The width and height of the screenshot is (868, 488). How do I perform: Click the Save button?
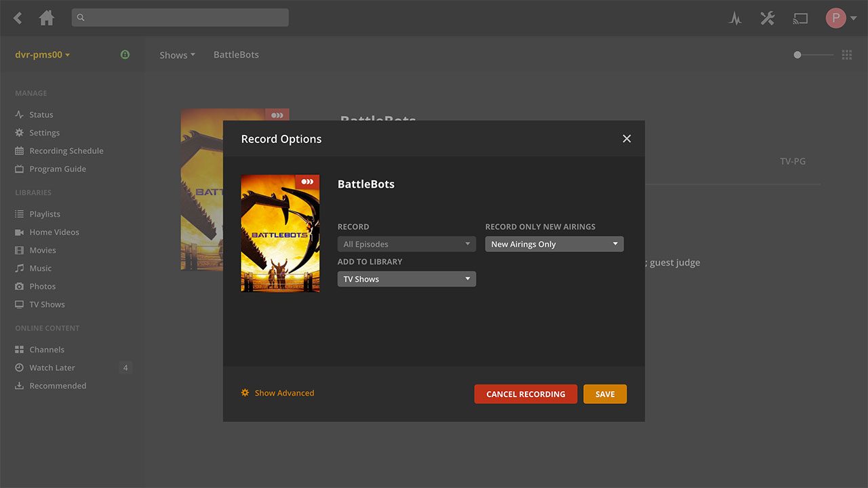click(x=605, y=394)
